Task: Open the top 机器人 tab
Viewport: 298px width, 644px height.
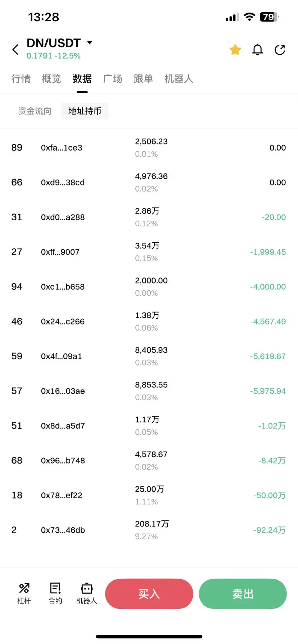Action: (179, 79)
